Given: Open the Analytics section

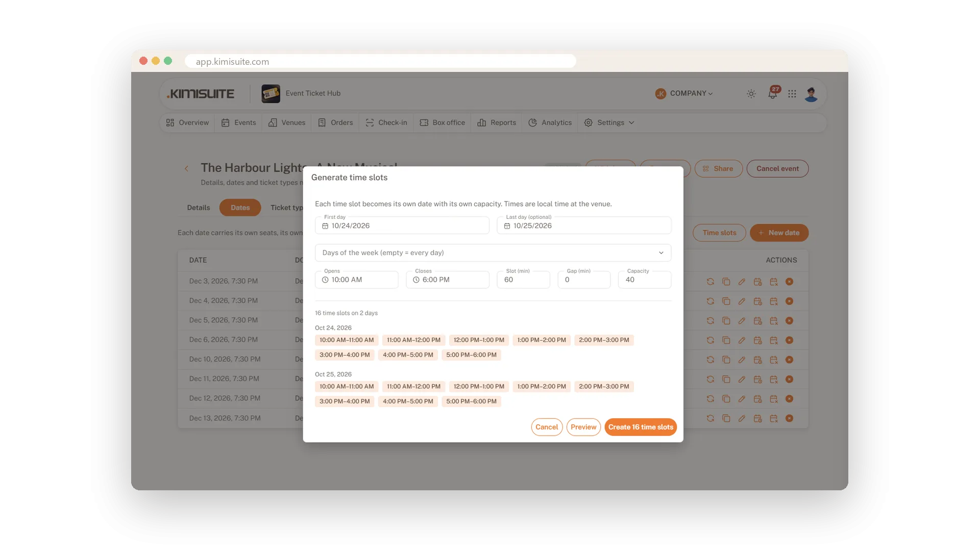Looking at the screenshot, I should point(550,123).
